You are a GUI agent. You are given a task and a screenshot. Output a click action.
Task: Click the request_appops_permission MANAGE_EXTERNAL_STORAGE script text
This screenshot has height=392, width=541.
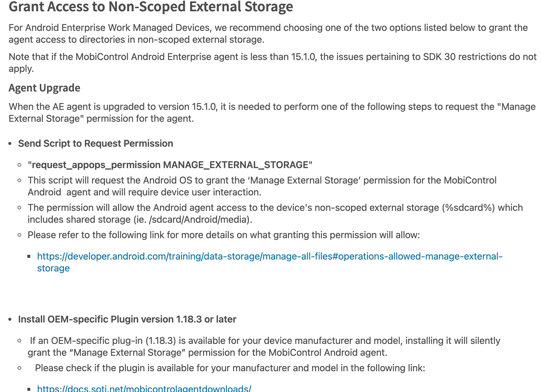pyautogui.click(x=170, y=165)
